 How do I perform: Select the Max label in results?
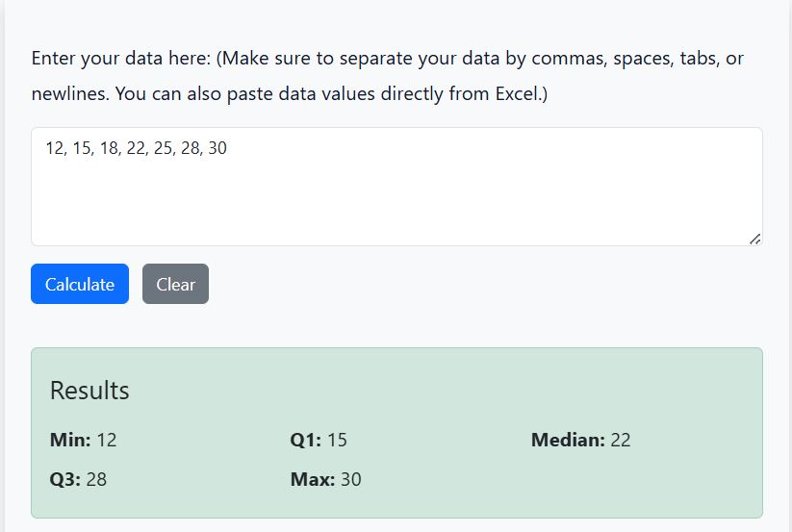(313, 479)
